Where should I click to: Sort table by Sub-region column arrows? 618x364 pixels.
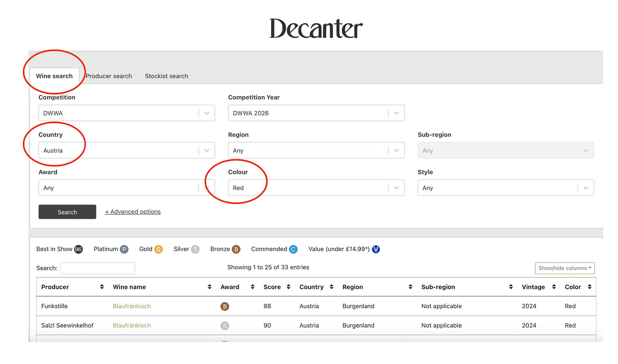click(x=511, y=287)
